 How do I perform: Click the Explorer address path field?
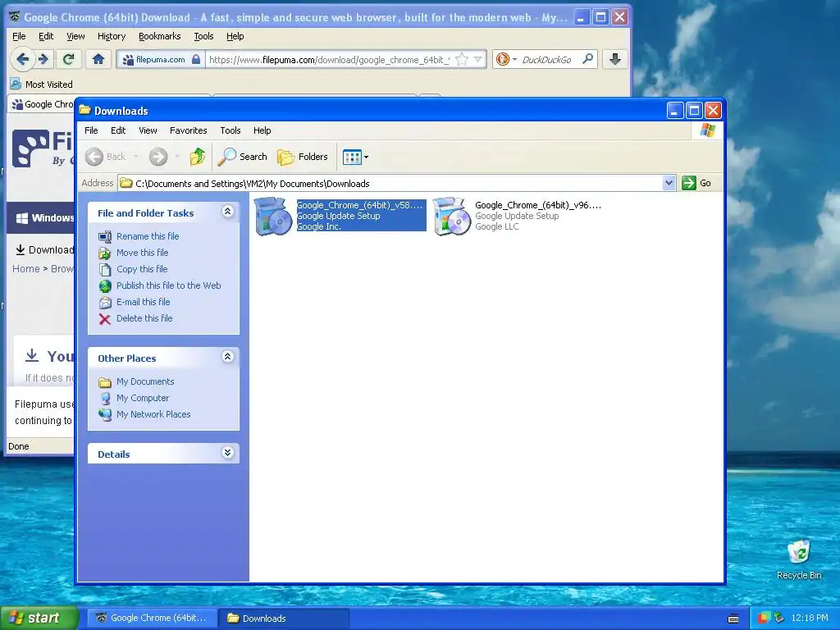(390, 183)
